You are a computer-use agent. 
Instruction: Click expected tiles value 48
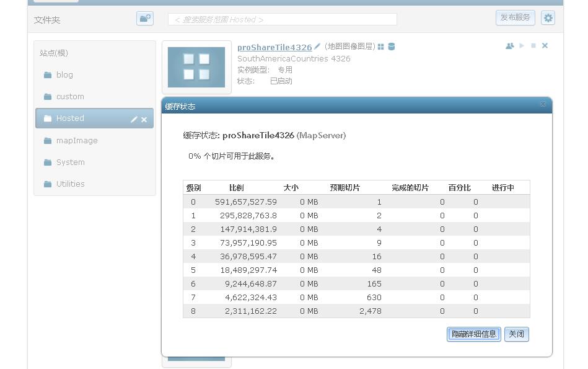tap(377, 270)
